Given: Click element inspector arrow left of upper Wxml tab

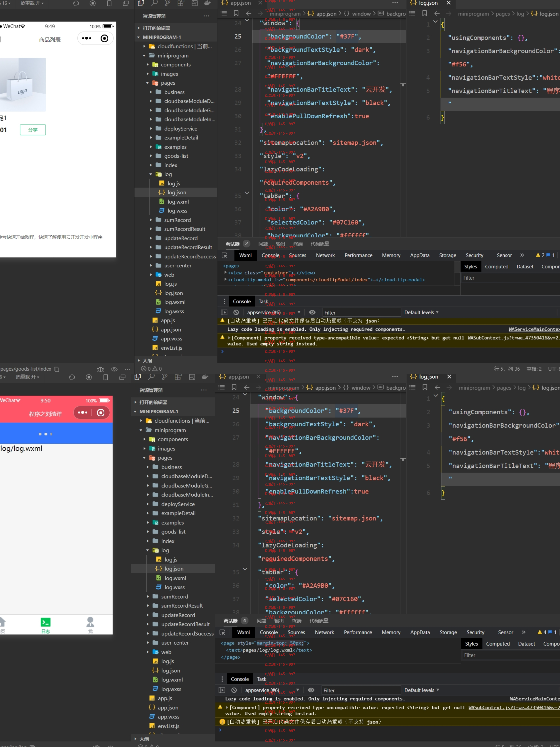Looking at the screenshot, I should tap(224, 255).
